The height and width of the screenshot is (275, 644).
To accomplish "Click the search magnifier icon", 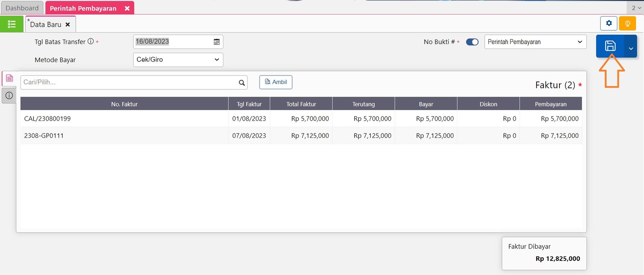I will click(242, 83).
